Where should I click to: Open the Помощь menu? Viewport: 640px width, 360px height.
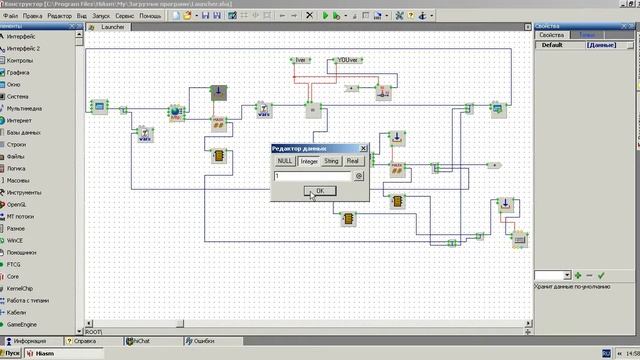click(150, 16)
